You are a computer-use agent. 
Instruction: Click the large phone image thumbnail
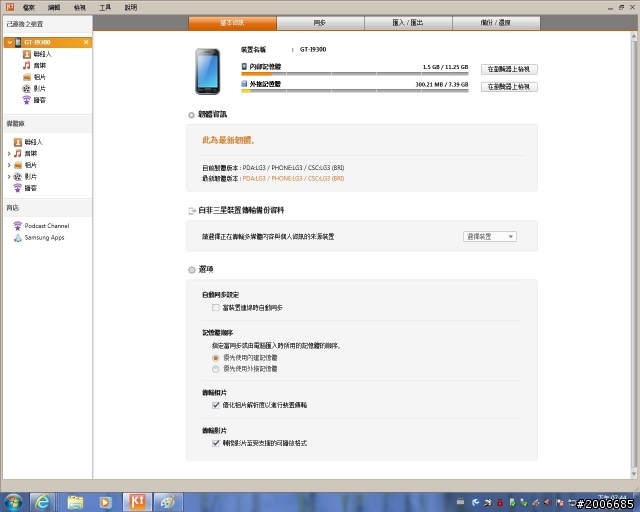click(208, 71)
